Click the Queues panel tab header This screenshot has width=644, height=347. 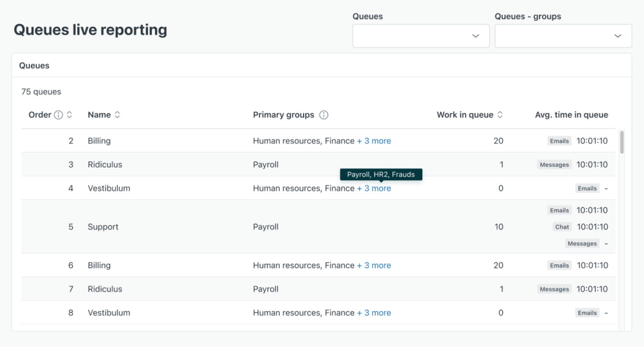pos(34,66)
